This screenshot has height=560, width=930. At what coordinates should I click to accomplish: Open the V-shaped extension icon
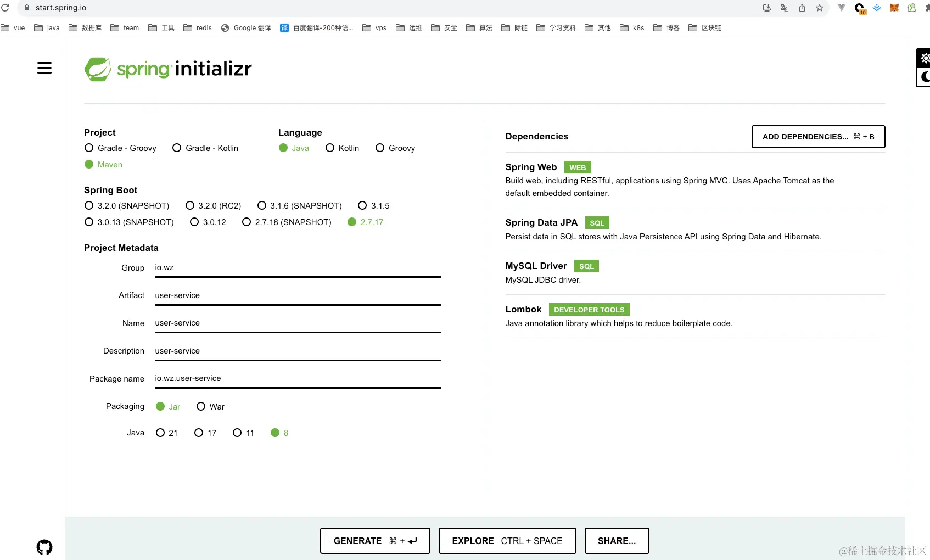(842, 8)
